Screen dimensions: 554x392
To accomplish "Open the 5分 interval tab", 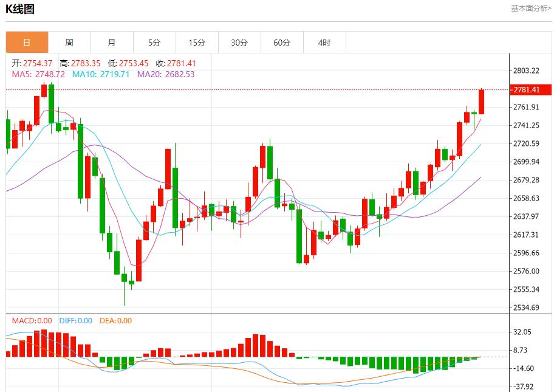I will 154,43.
